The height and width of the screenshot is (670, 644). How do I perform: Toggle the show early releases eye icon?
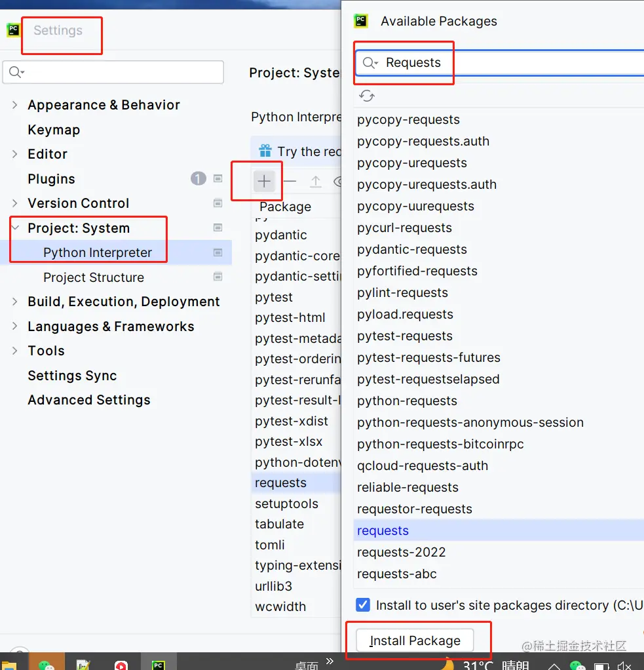point(337,182)
